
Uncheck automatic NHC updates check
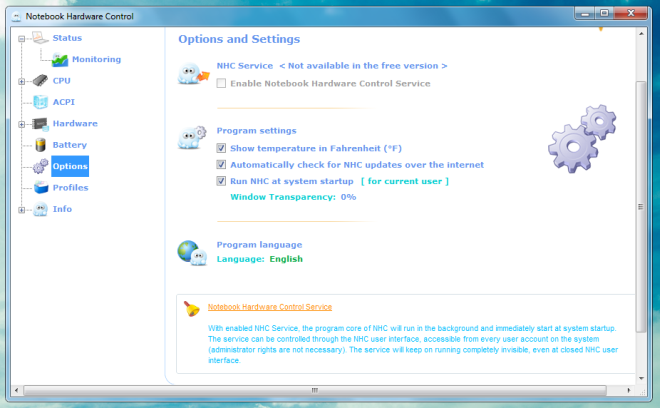pyautogui.click(x=221, y=165)
